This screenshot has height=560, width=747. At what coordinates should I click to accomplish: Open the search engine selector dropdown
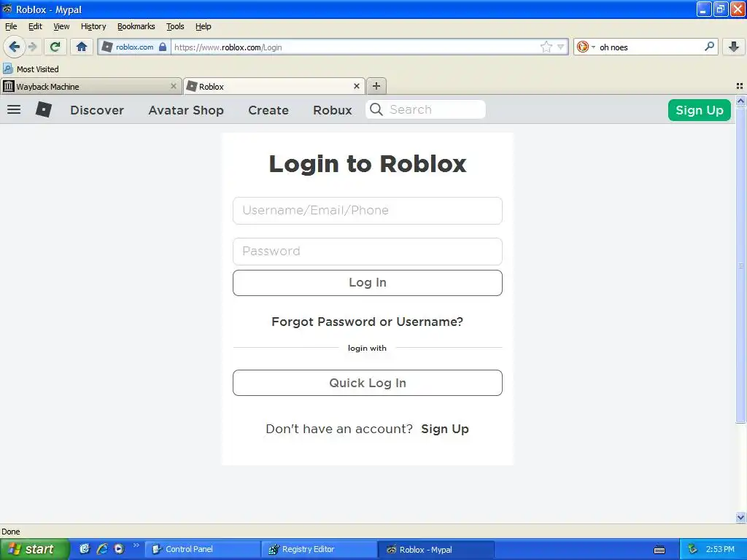pos(586,47)
